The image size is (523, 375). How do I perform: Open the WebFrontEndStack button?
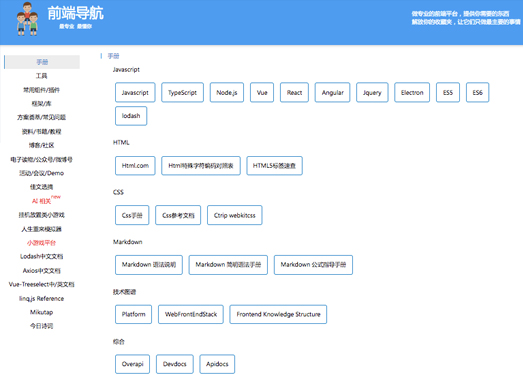click(x=191, y=314)
